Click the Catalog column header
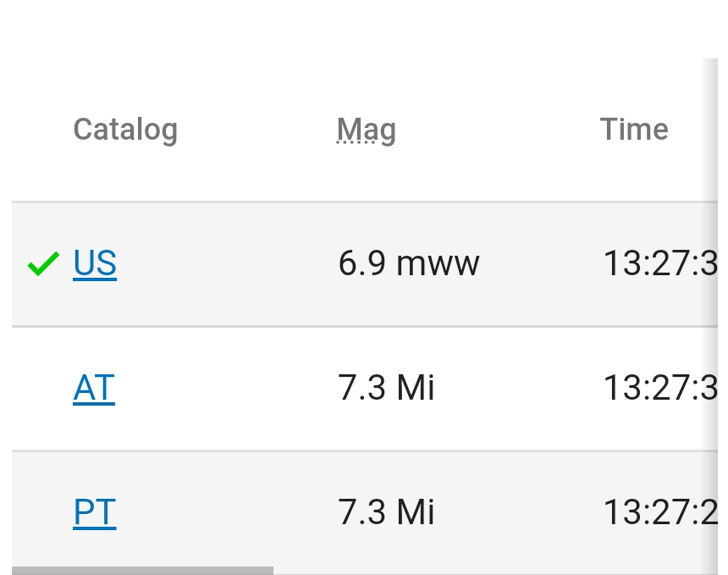The height and width of the screenshot is (575, 728). coord(125,130)
